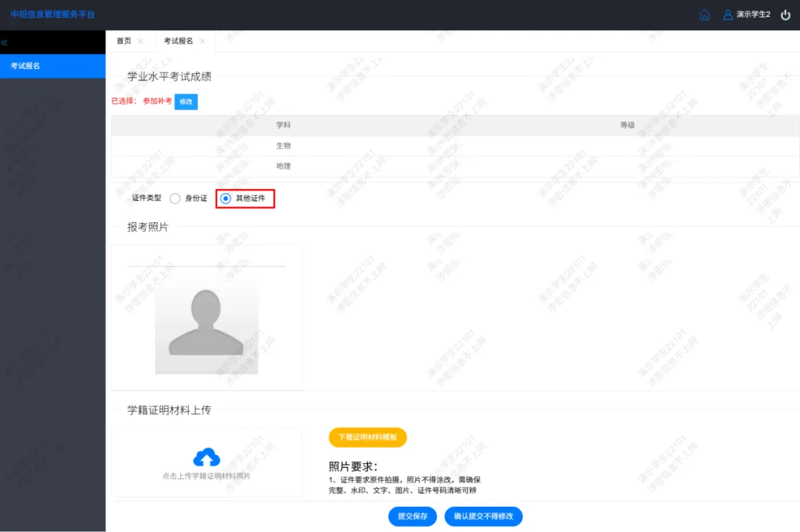The width and height of the screenshot is (800, 532).
Task: Click the 修改 button next to 参加补考
Action: [186, 102]
